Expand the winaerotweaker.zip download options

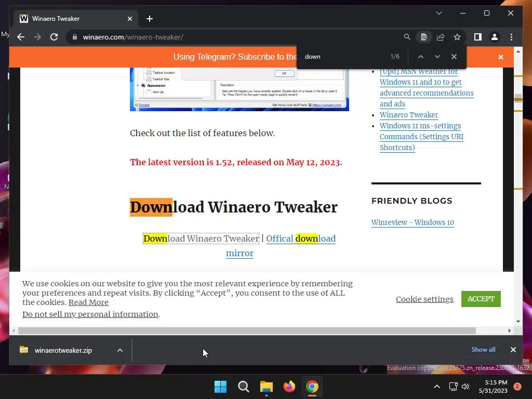(x=120, y=350)
